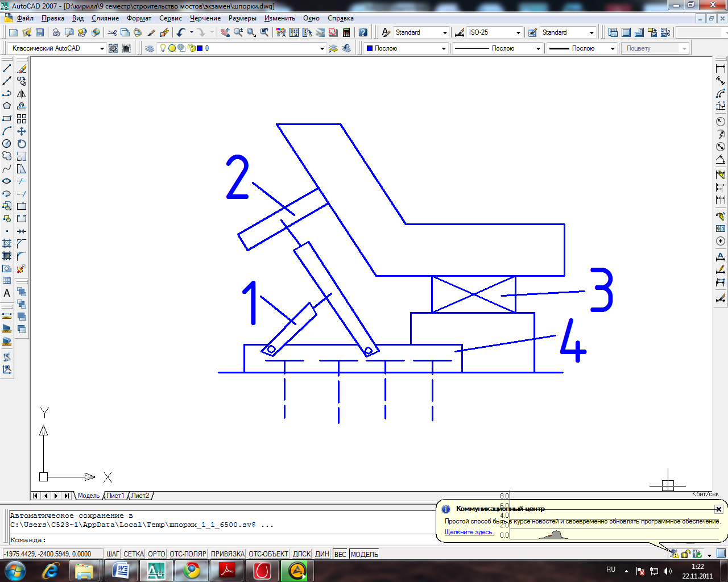Toggle ПРИВЯЗКА object snap
728x582 pixels.
(227, 554)
